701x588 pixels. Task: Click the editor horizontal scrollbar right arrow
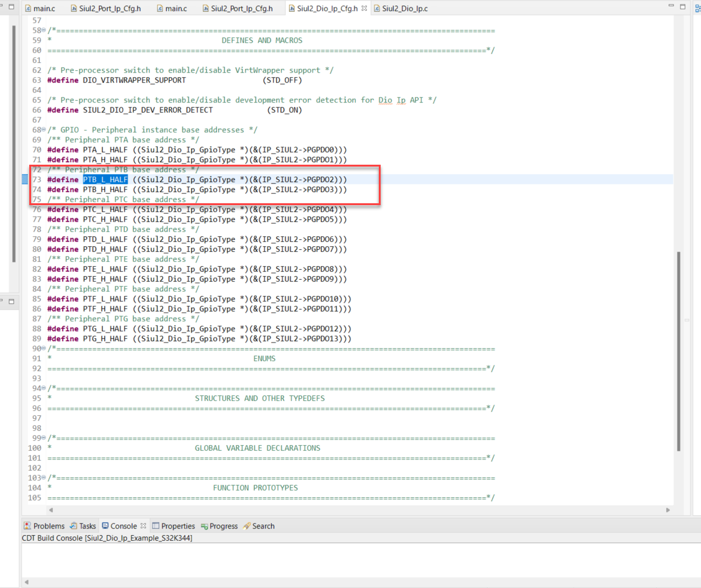pyautogui.click(x=668, y=510)
